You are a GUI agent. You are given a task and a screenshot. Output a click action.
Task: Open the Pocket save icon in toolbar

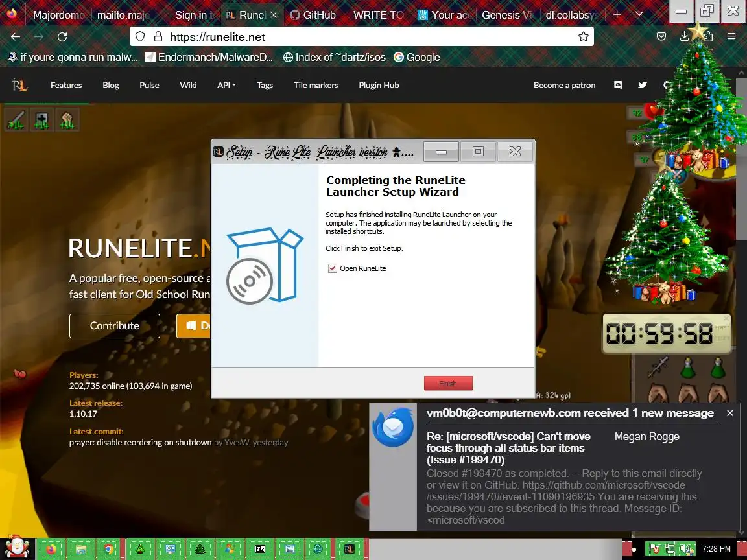[661, 37]
